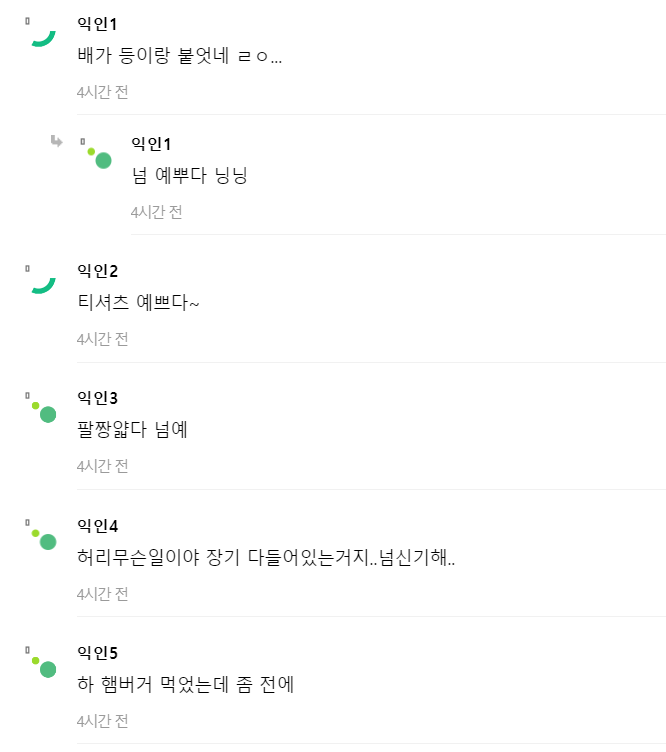Select the comment text '팔짱얇다 넘예'

[x=132, y=430]
